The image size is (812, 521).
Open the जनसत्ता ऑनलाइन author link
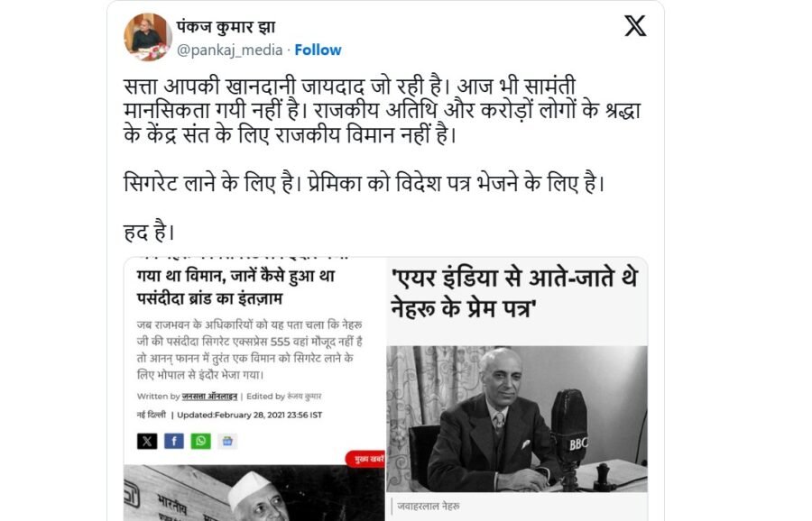pos(209,397)
